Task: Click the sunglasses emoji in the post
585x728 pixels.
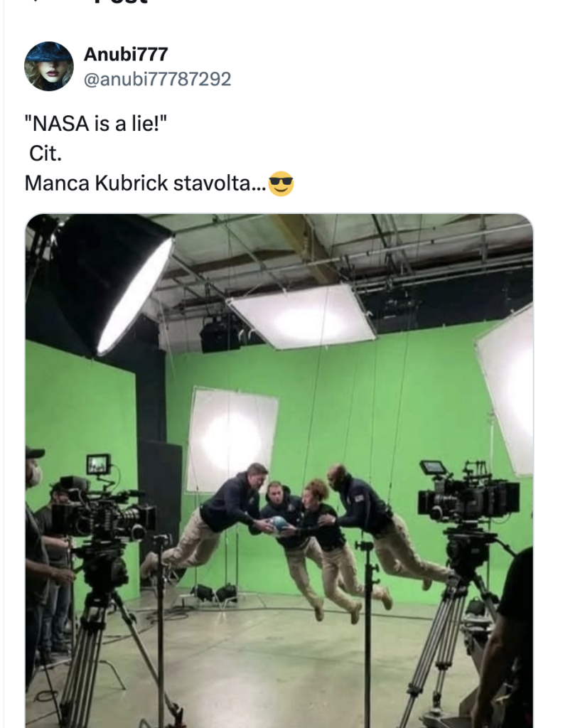Action: pos(281,183)
